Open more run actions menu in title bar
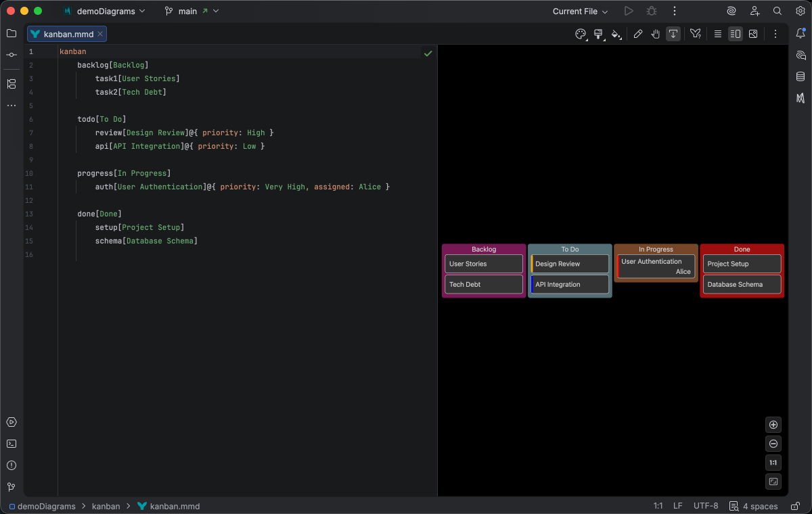Screen dimensions: 812x514 [x=674, y=11]
